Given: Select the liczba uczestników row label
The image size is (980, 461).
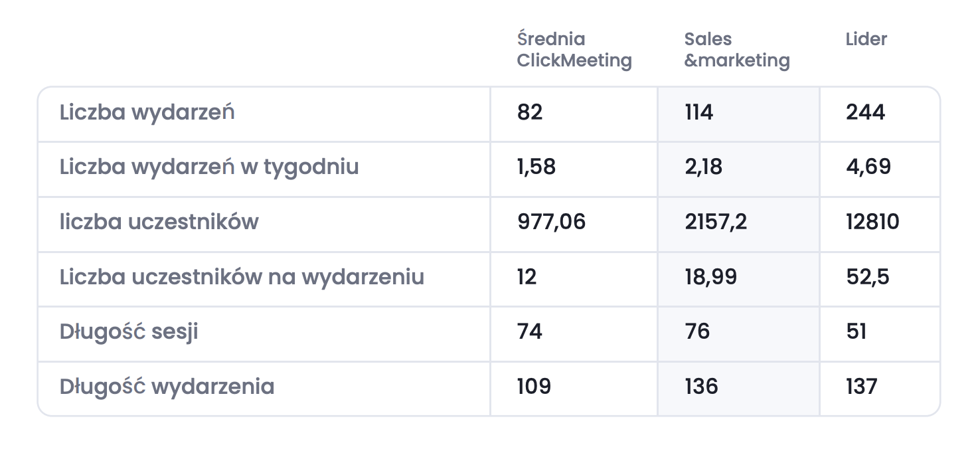Looking at the screenshot, I should click(159, 221).
